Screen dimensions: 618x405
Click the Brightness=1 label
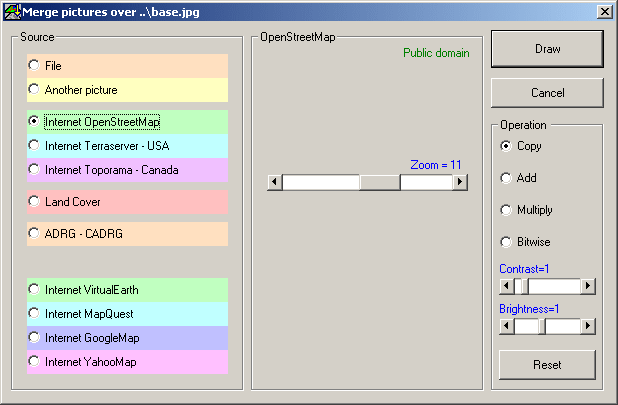point(529,309)
